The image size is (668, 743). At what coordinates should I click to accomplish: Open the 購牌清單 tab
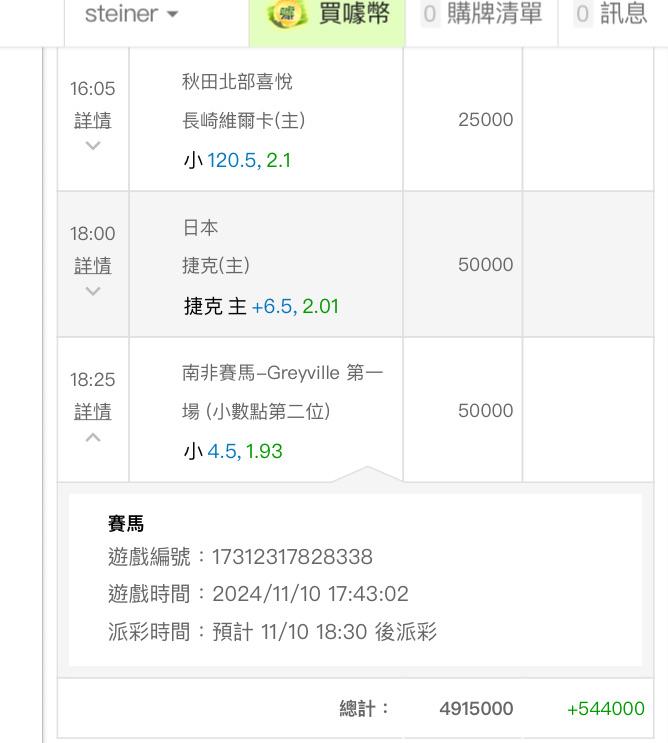(494, 15)
